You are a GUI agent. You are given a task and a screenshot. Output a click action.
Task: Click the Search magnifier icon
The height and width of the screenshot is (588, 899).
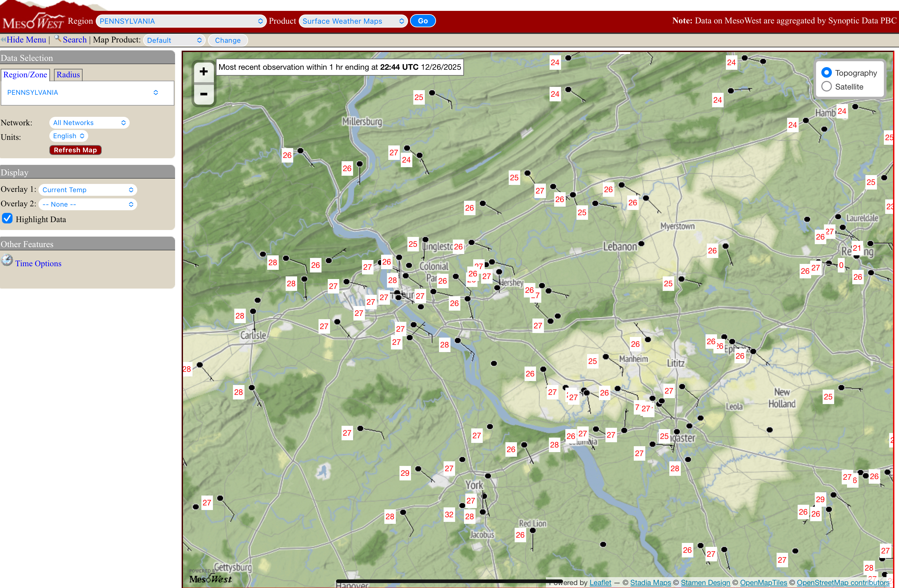click(57, 38)
